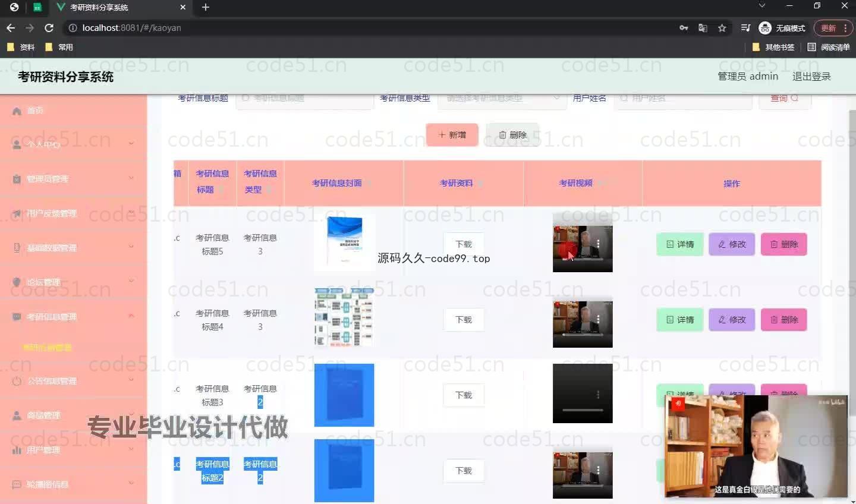Image resolution: width=856 pixels, height=504 pixels.
Task: Open video options dots for 标题4 row
Action: click(598, 319)
